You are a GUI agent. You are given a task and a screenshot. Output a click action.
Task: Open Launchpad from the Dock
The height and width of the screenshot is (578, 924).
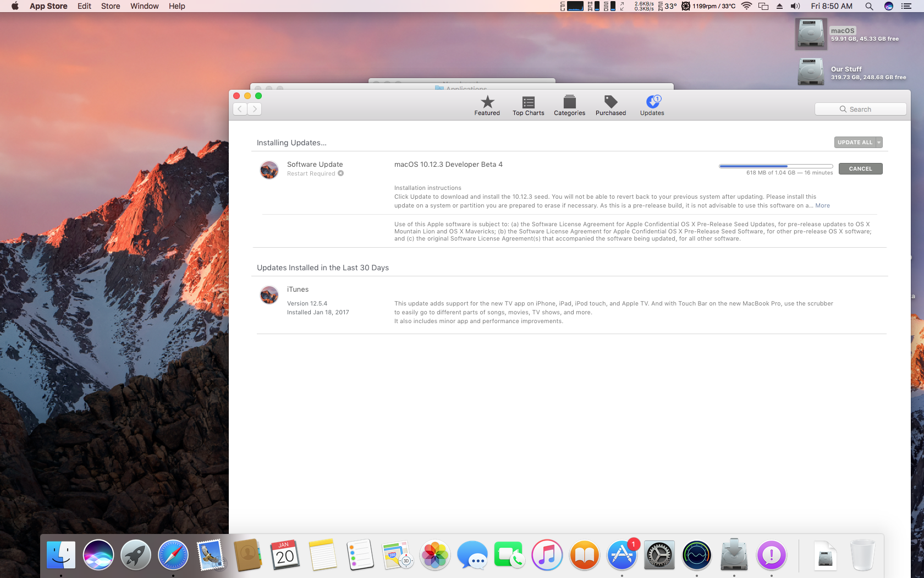point(136,555)
